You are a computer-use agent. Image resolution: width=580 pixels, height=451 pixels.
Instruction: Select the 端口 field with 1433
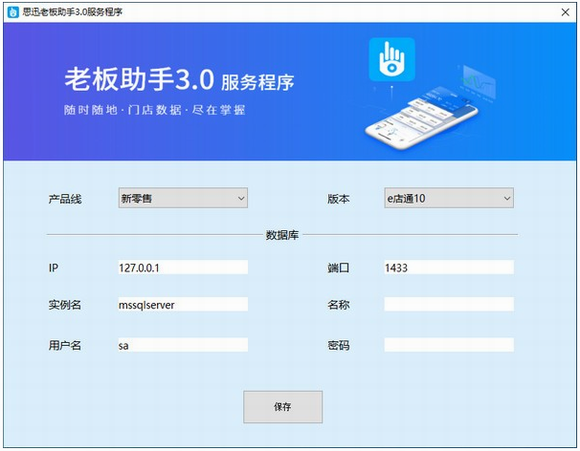[449, 267]
